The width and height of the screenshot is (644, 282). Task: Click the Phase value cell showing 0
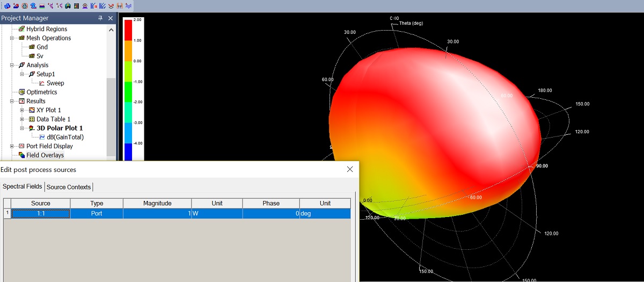click(x=270, y=213)
